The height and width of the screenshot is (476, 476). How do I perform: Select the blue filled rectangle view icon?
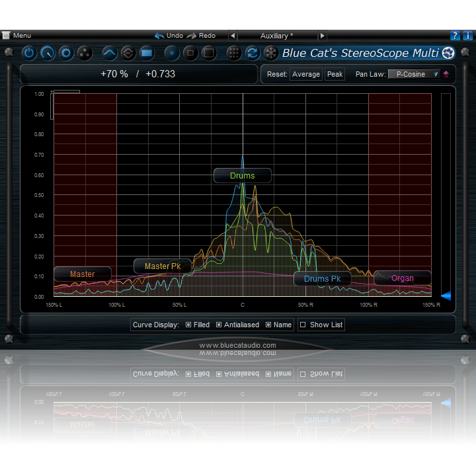(x=147, y=53)
